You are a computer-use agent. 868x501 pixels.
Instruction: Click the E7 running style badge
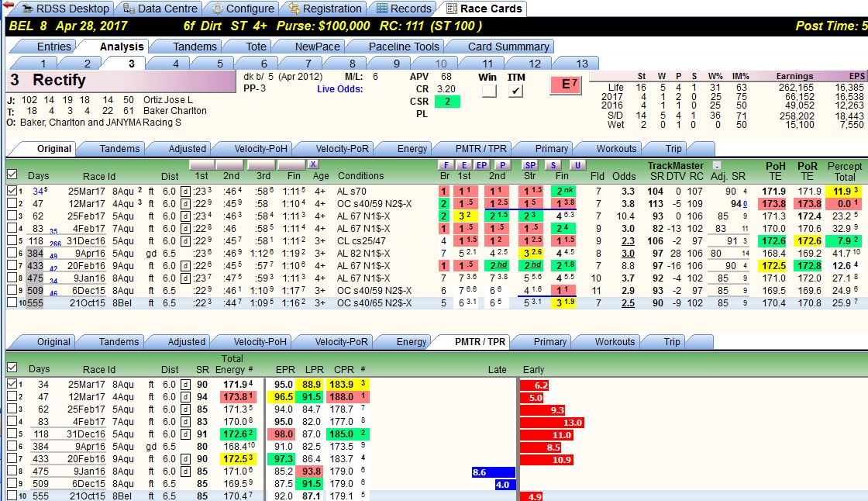[566, 85]
